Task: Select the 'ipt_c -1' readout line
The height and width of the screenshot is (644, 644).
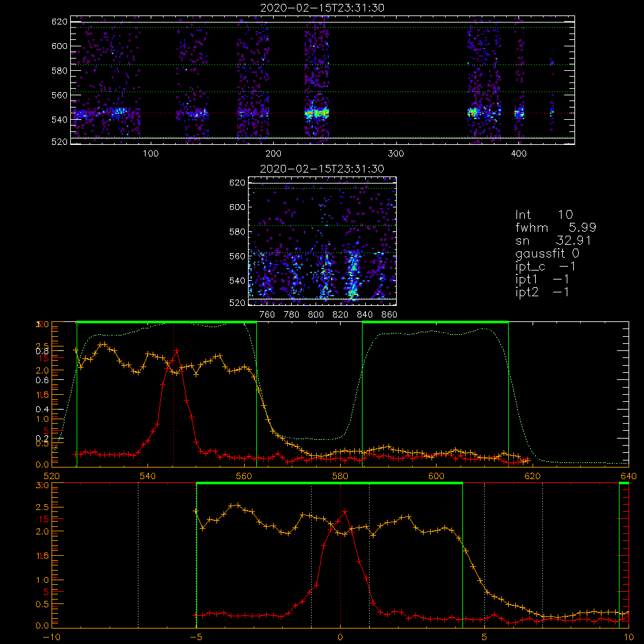Action: [x=545, y=267]
